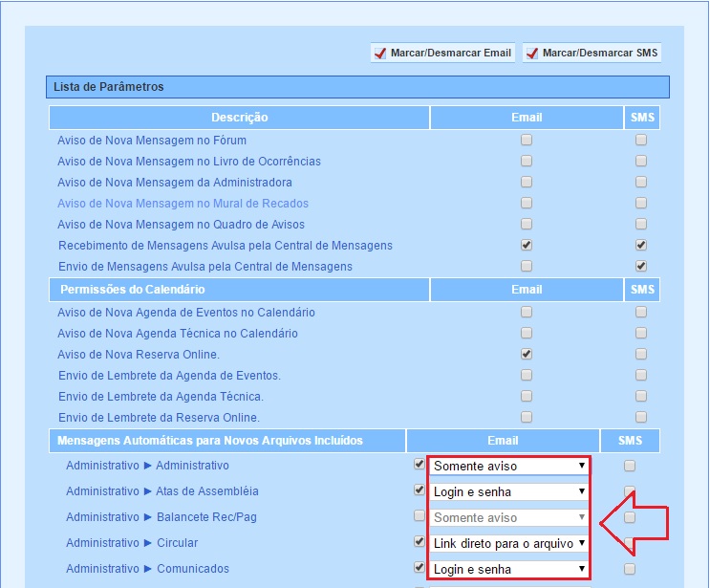Viewport: 710px width, 588px height.
Task: Click red checkmark icon on Marcar/Desmarcar Email
Action: (x=380, y=54)
